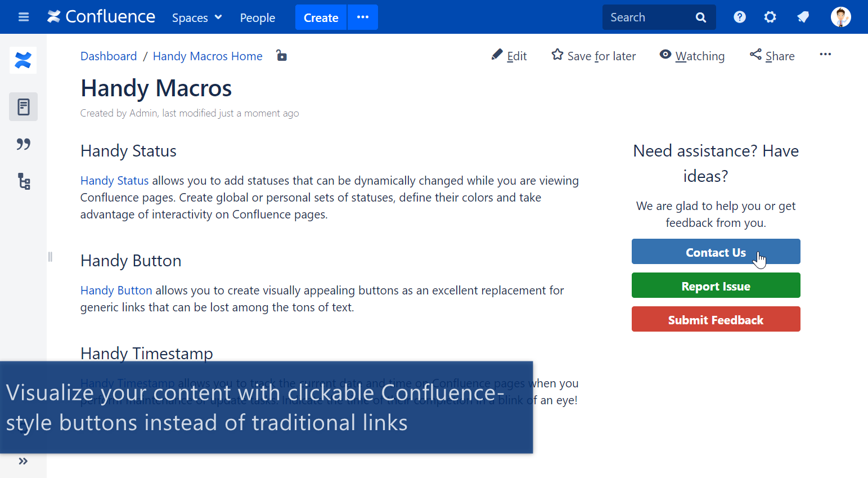This screenshot has height=478, width=868.
Task: Open Blog quote icon in sidebar
Action: 24,144
